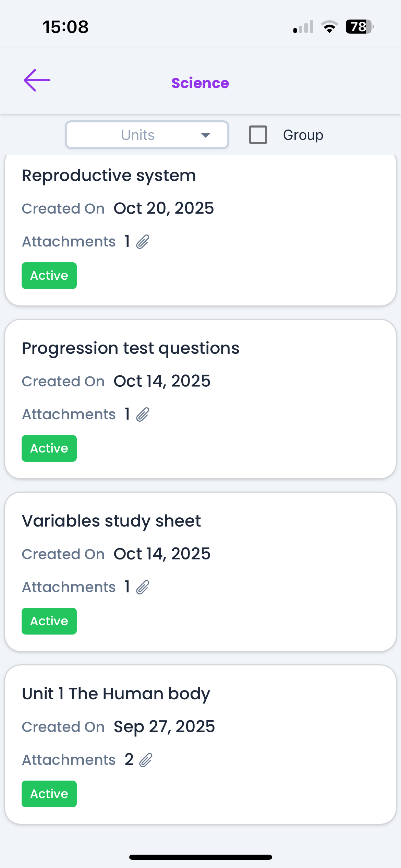Viewport: 401px width, 868px height.
Task: Open Unit 1 The Human body
Action: pyautogui.click(x=116, y=694)
